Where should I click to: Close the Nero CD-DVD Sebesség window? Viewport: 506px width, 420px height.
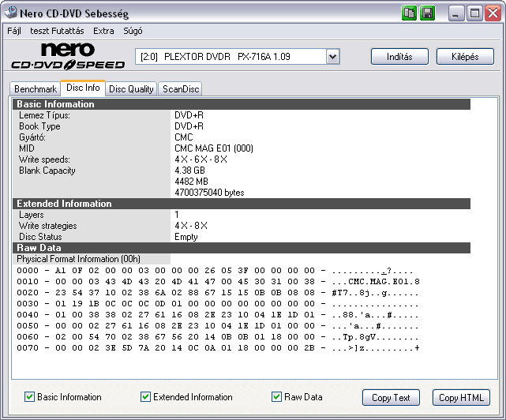[493, 13]
